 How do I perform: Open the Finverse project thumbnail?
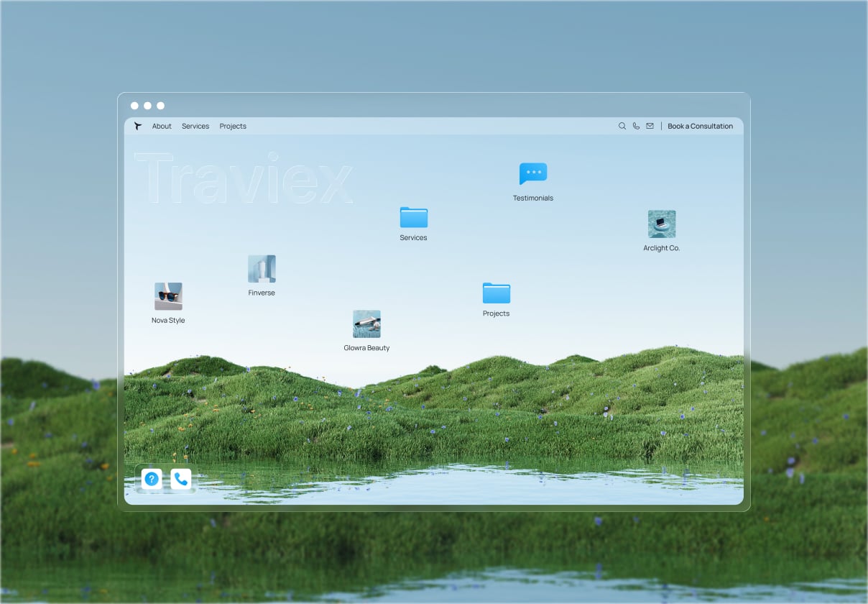[262, 269]
